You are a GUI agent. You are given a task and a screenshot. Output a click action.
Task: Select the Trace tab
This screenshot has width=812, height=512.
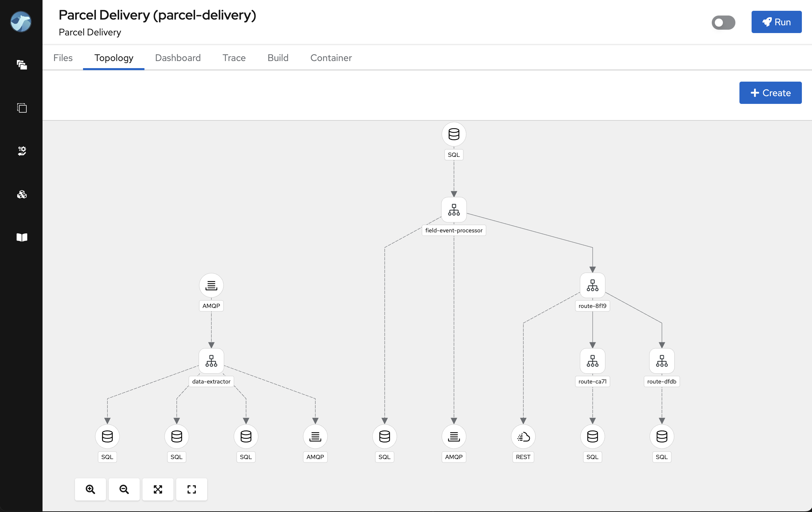[234, 58]
